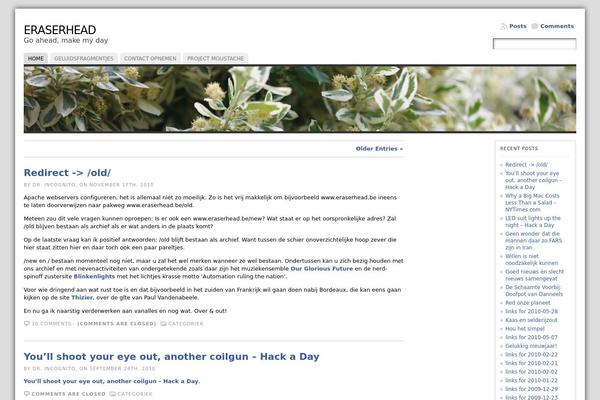Follow the Our Glorious Future link
This screenshot has width=600, height=400.
click(322, 269)
